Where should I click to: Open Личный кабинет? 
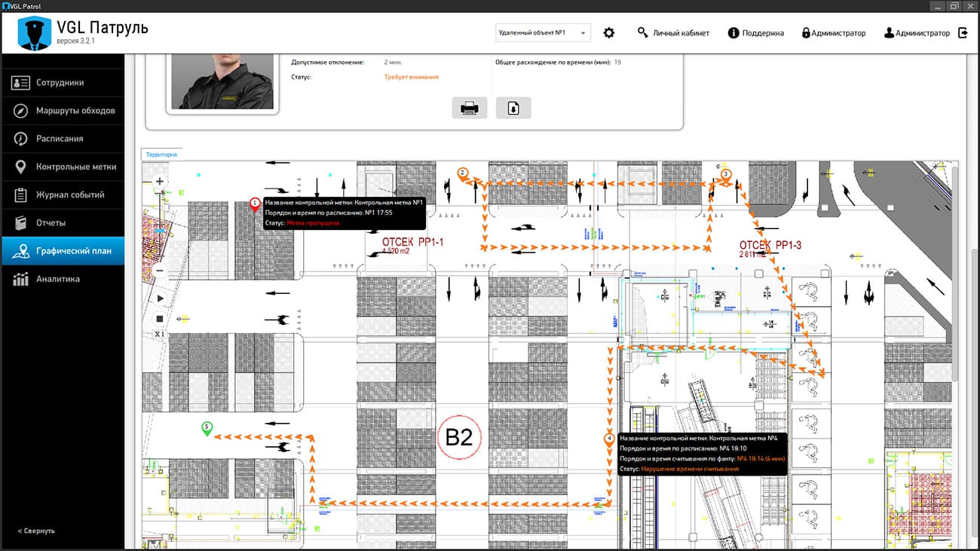point(681,33)
